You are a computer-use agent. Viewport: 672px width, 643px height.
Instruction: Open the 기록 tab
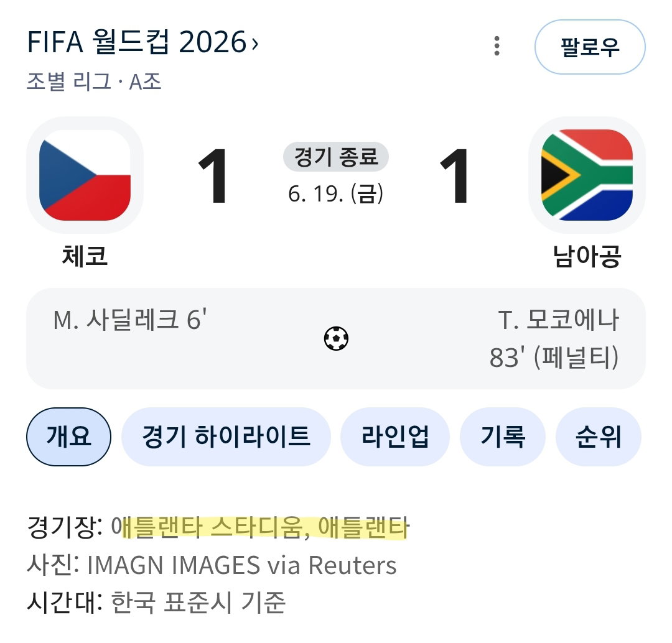[x=502, y=437]
